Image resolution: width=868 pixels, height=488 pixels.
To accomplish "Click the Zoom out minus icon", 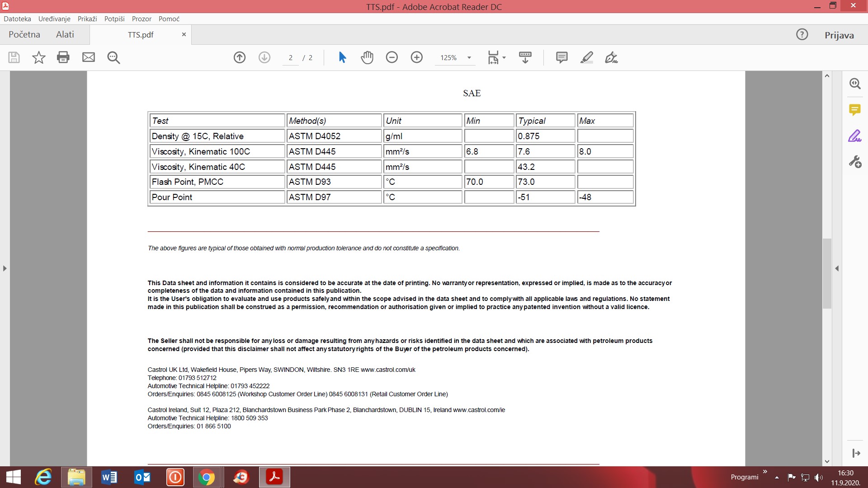I will pyautogui.click(x=392, y=57).
